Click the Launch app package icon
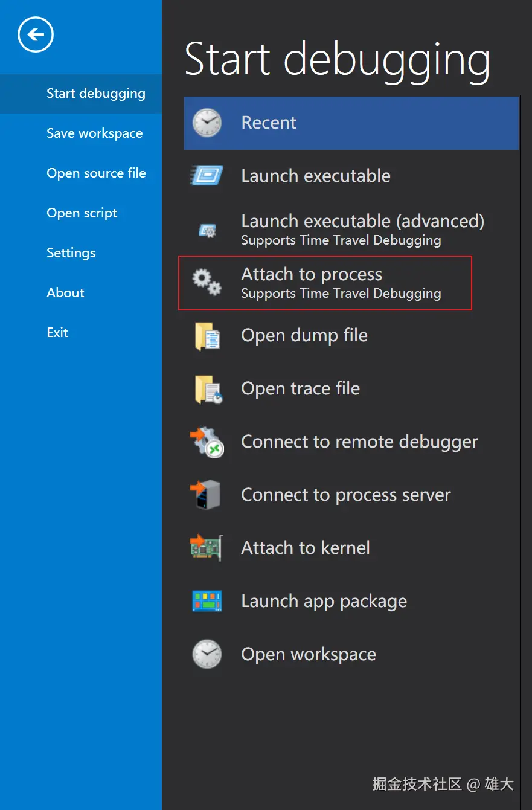The width and height of the screenshot is (532, 810). coord(207,601)
